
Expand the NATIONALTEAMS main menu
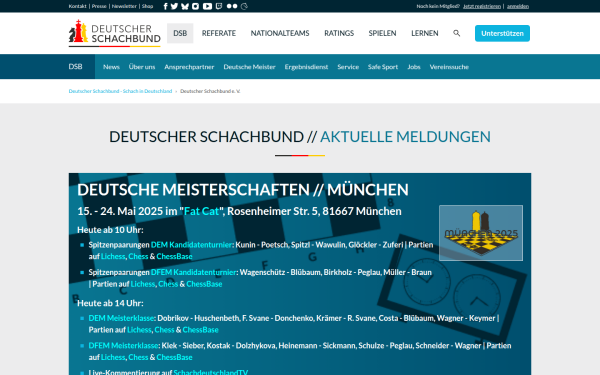point(280,33)
